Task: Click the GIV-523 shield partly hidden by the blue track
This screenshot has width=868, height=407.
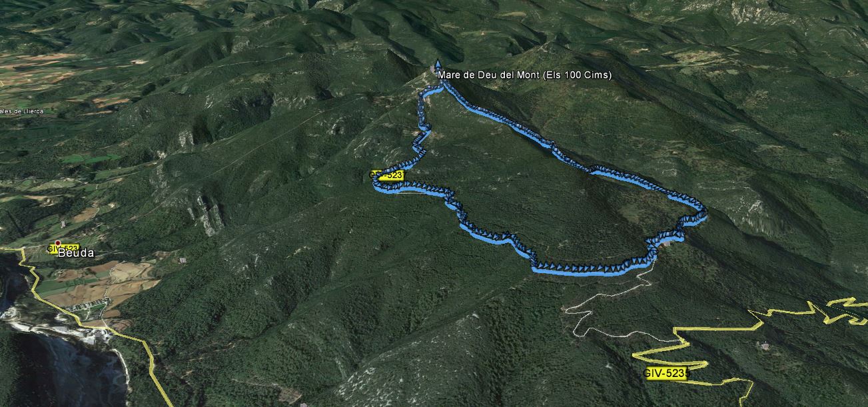Action: click(x=387, y=175)
